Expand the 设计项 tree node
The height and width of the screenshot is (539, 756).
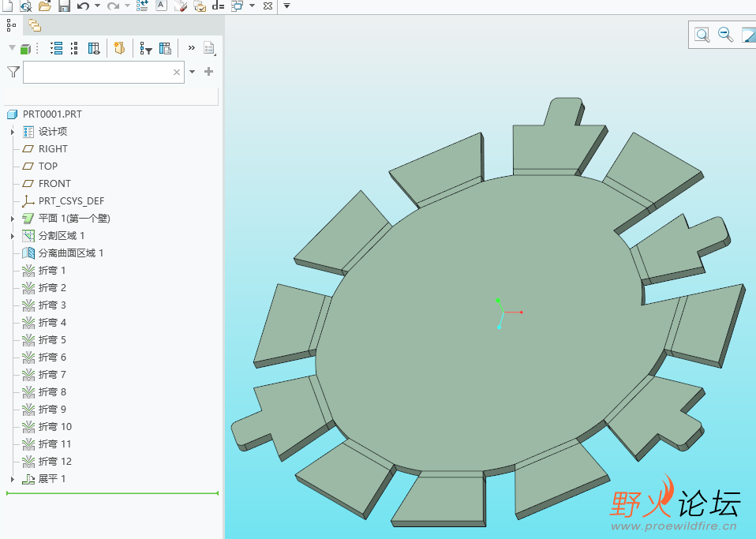click(13, 132)
